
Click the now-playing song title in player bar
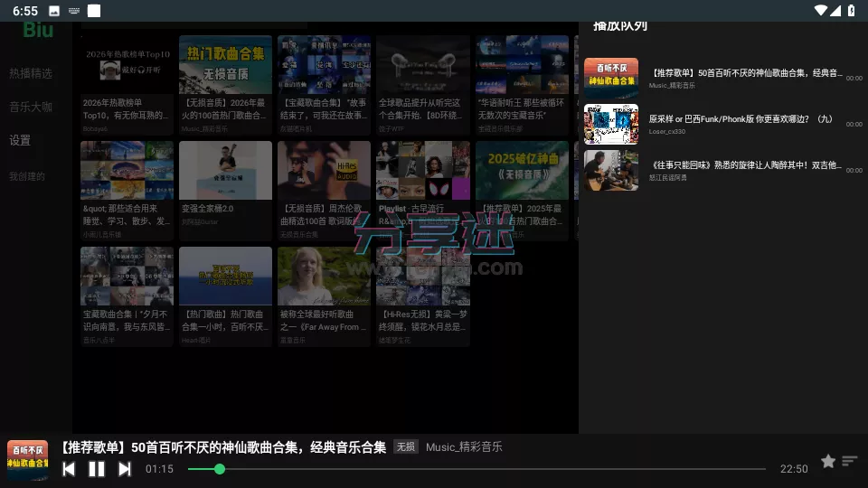pyautogui.click(x=223, y=447)
